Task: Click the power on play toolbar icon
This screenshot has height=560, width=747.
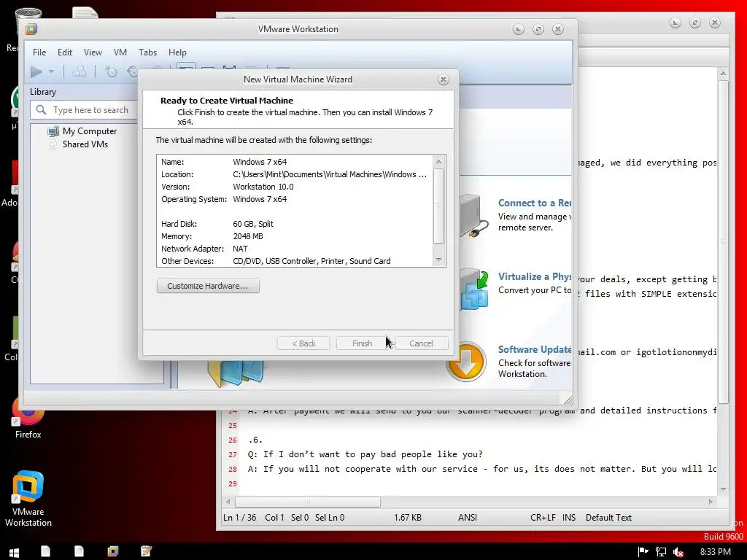Action: 36,72
